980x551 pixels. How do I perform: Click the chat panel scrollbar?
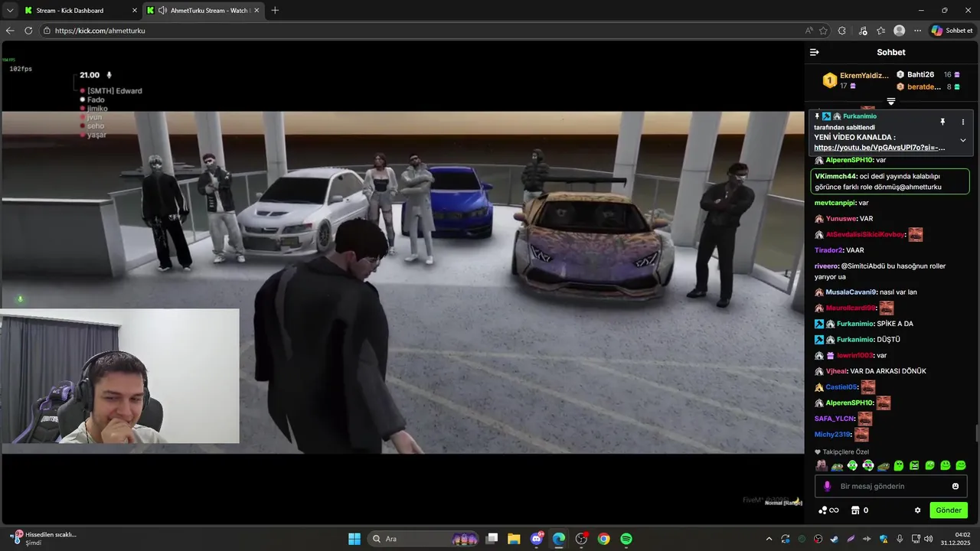(975, 433)
